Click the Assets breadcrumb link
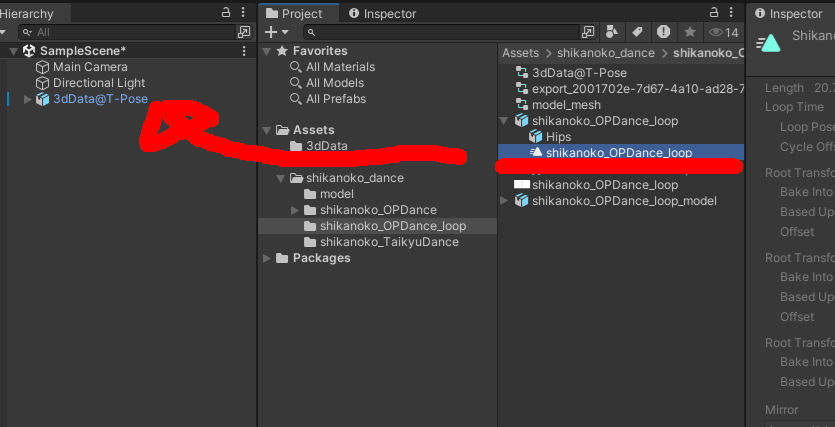The height and width of the screenshot is (427, 835). (520, 53)
